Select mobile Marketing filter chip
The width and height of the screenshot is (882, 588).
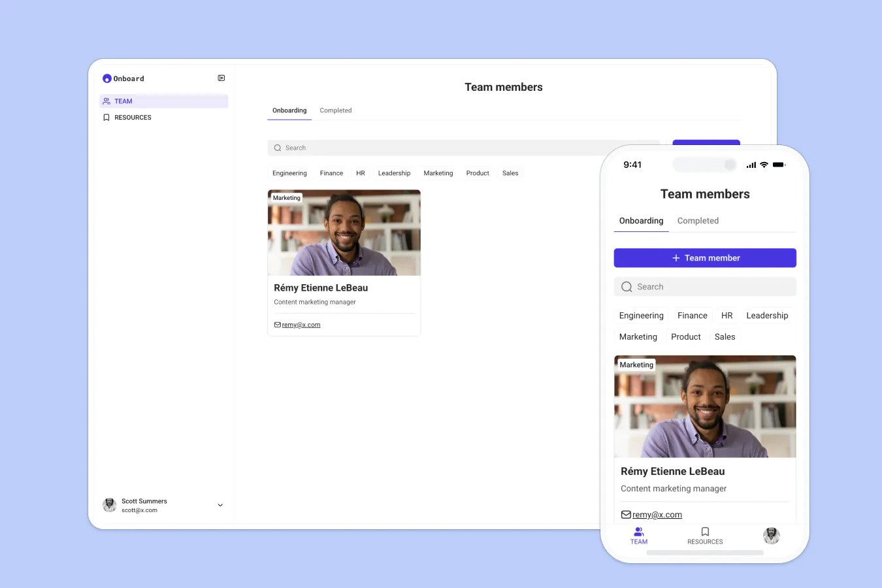point(638,337)
